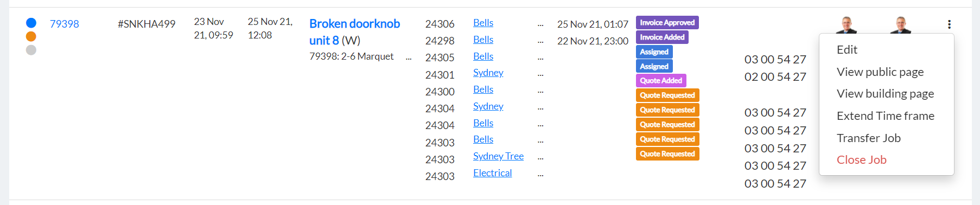Select Edit from the context menu
The height and width of the screenshot is (205, 980).
pos(847,50)
